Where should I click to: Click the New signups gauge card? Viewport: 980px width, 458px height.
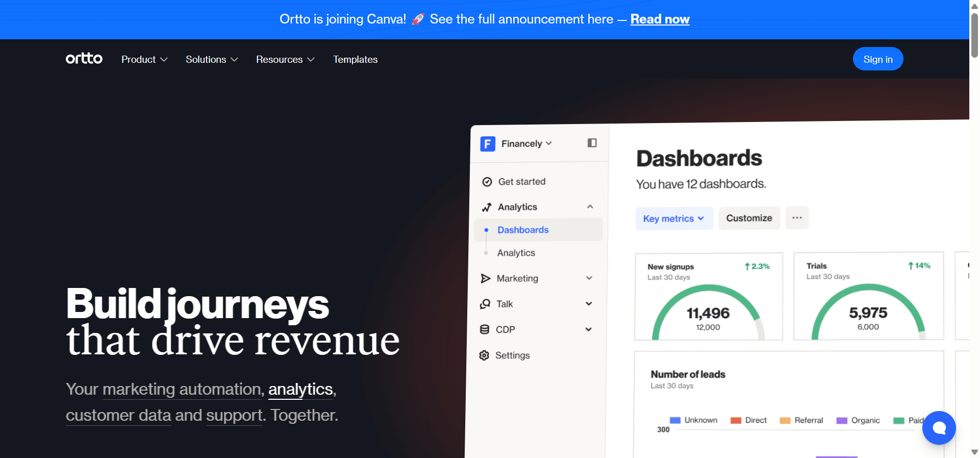(x=709, y=296)
